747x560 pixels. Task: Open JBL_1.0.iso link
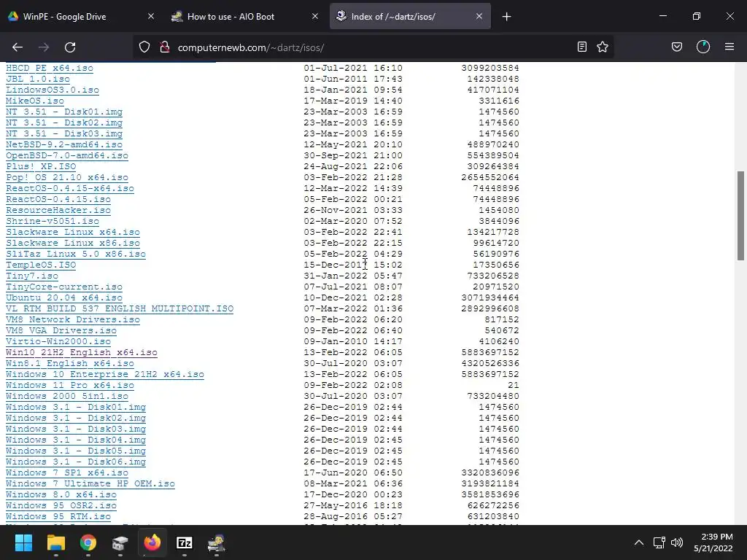click(38, 79)
